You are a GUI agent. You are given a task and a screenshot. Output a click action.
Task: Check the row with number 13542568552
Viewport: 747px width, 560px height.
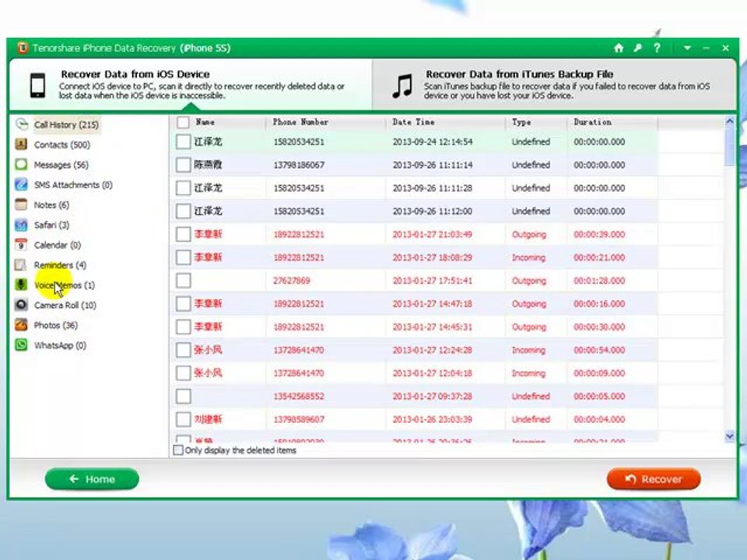coord(184,396)
